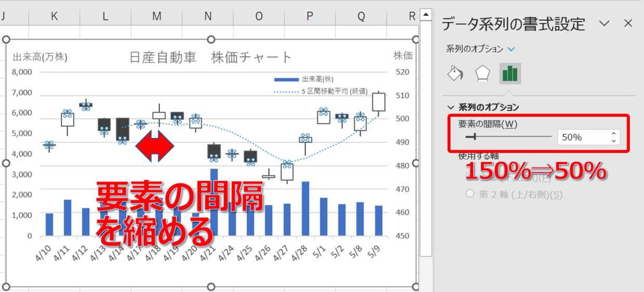
Task: Select the white candlestick above 4/11
Action: [x=68, y=120]
